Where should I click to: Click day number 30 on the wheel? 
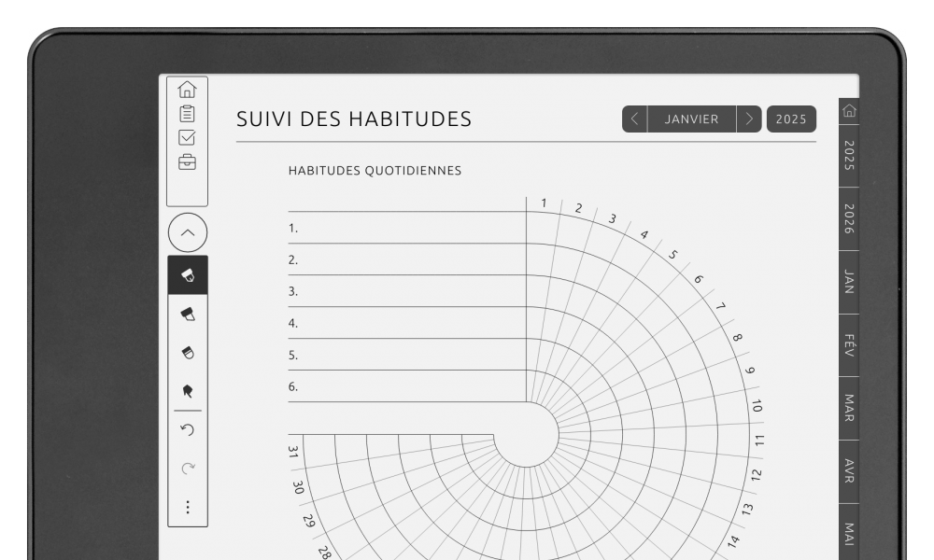coord(298,487)
